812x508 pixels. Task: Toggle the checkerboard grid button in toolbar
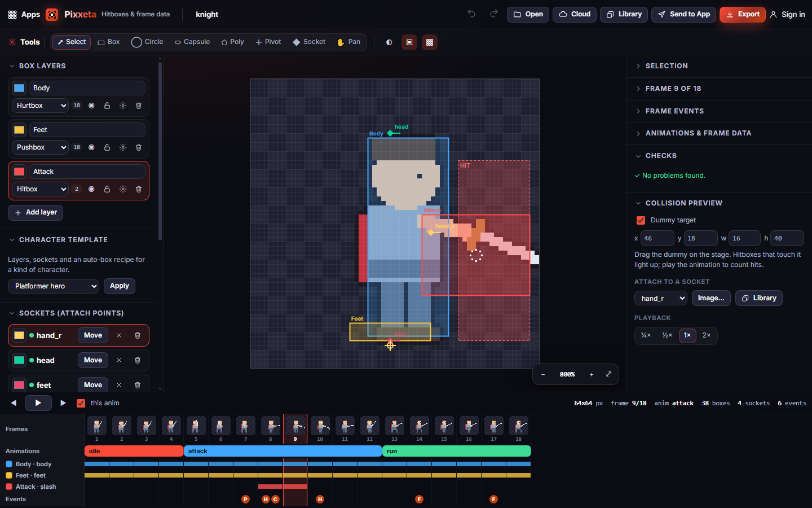[x=430, y=42]
